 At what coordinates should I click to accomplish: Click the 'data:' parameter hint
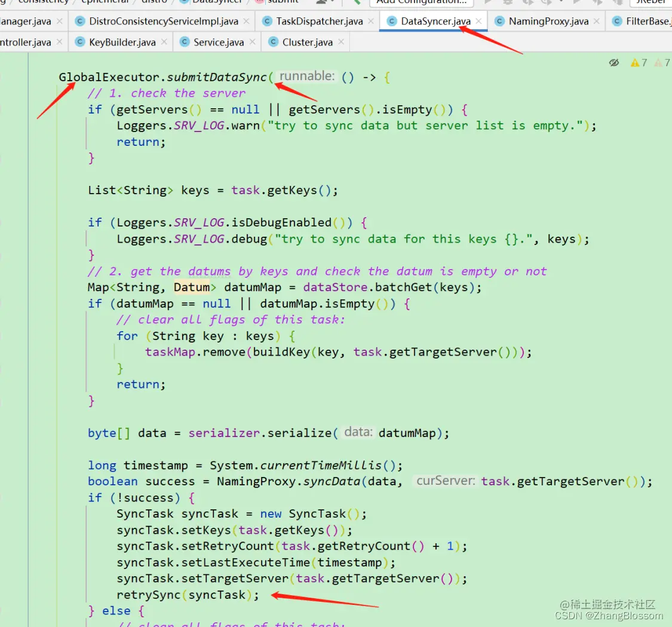pyautogui.click(x=358, y=432)
